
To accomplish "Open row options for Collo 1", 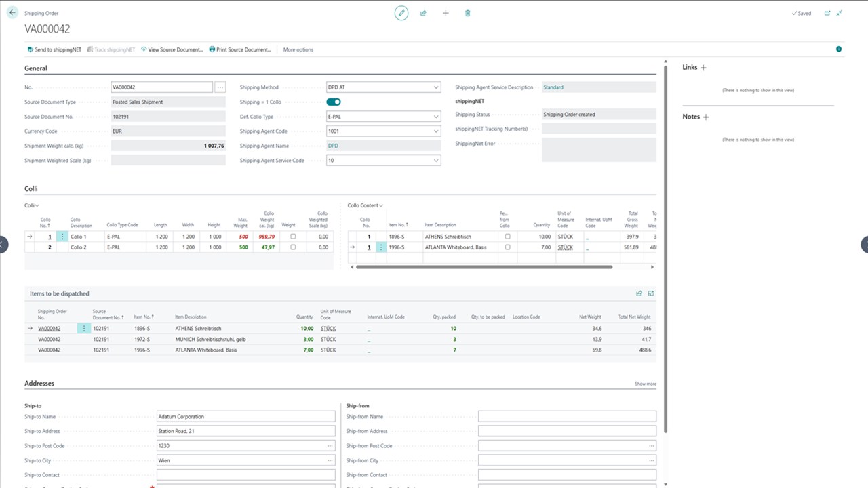I will (62, 237).
